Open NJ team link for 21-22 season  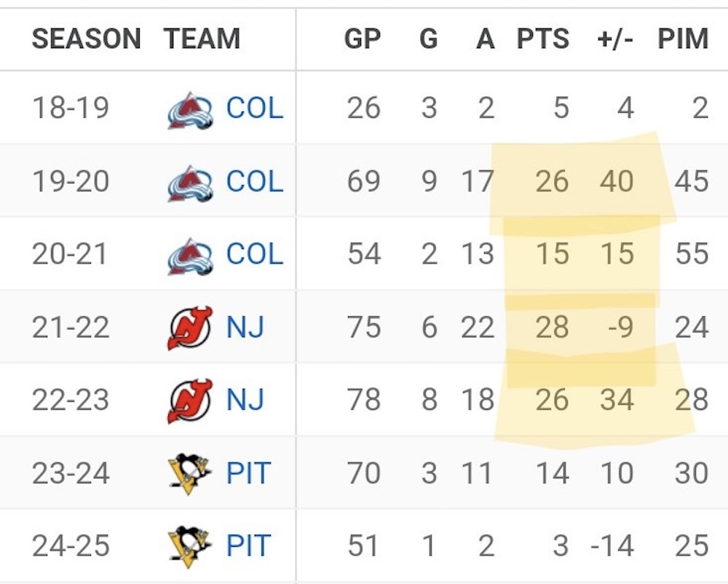[245, 327]
